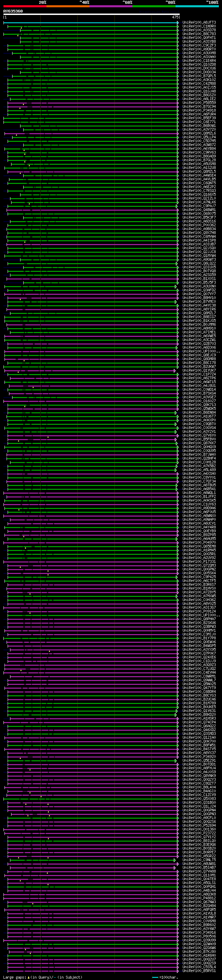Select label UniRef100_A4BJ44

[199, 890]
